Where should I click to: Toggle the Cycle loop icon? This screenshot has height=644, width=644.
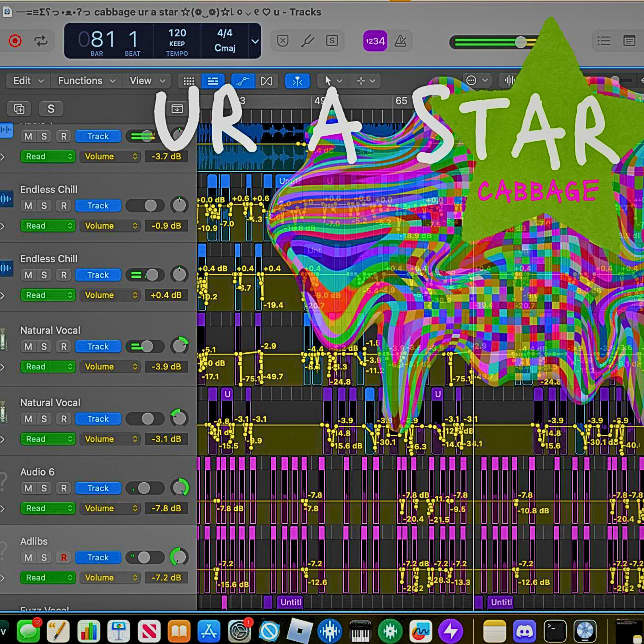pyautogui.click(x=41, y=41)
